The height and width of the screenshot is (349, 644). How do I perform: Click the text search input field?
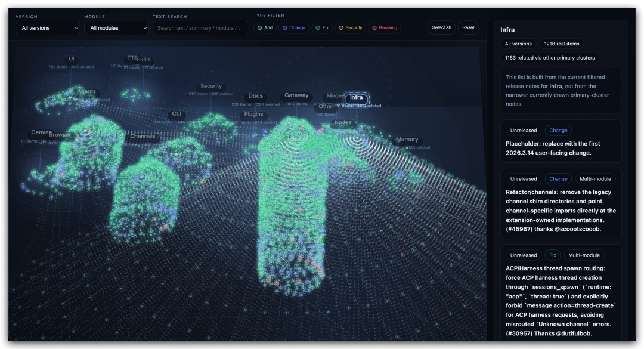click(x=201, y=28)
